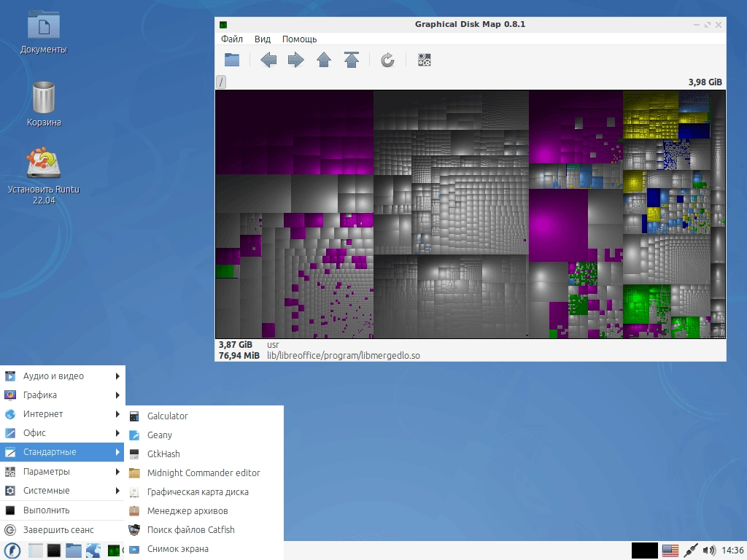Launch Графическая карта диска

tap(205, 492)
